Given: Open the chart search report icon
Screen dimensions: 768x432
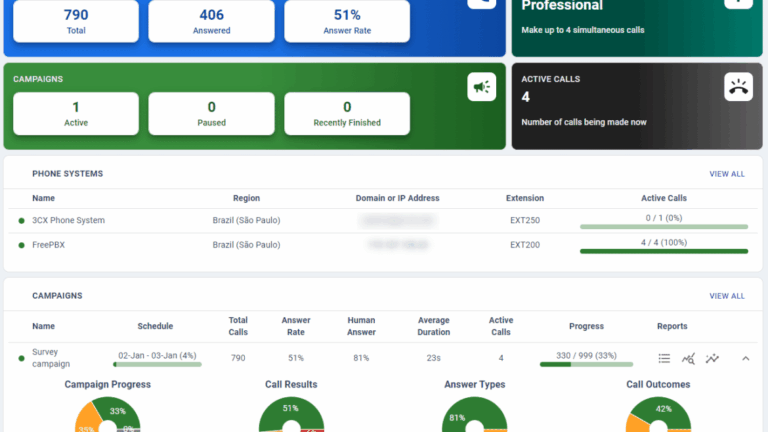Looking at the screenshot, I should coord(688,358).
